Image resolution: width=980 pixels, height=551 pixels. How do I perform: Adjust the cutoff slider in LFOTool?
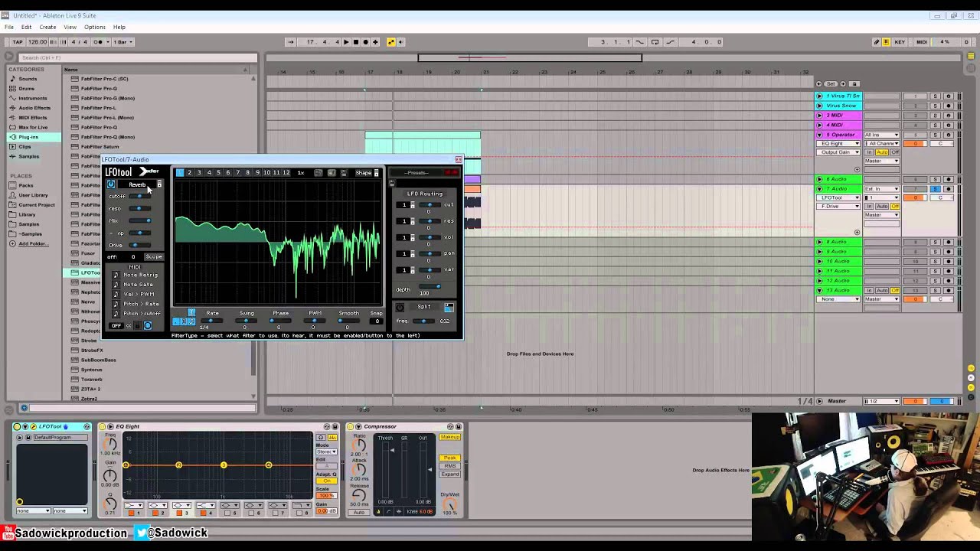coord(139,197)
